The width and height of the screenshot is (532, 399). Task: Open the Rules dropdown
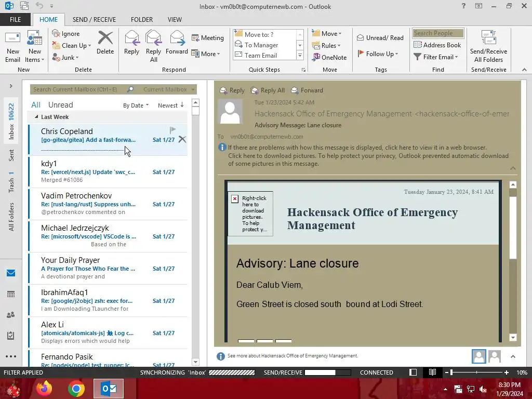pyautogui.click(x=326, y=46)
